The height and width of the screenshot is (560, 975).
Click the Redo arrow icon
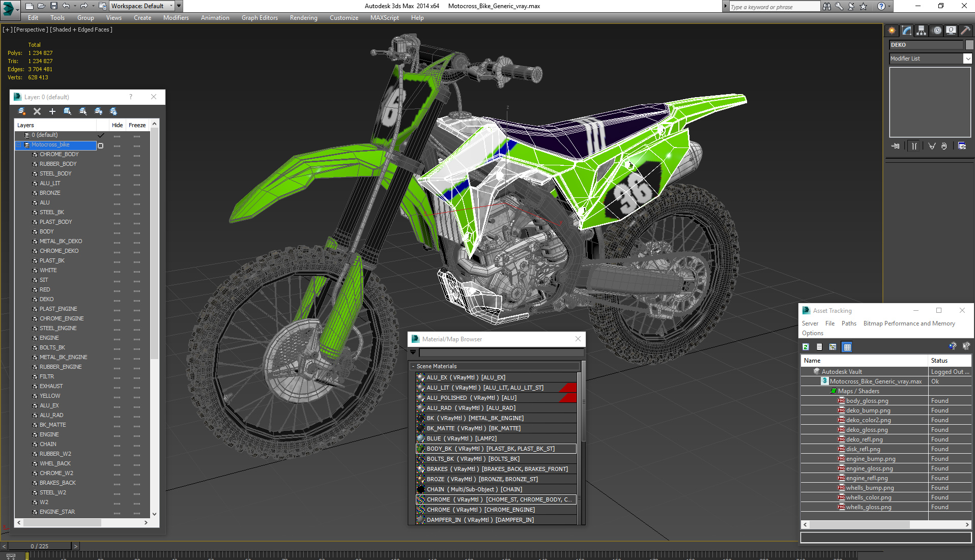pyautogui.click(x=84, y=6)
